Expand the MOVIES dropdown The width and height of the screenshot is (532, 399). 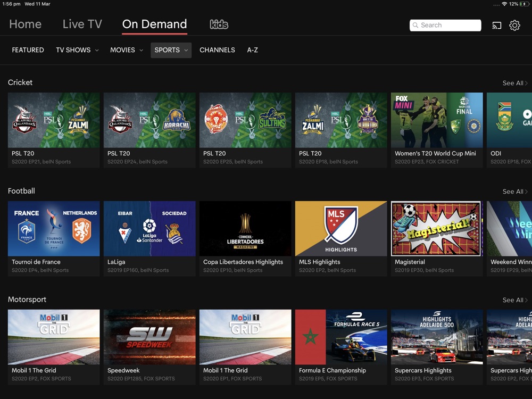pyautogui.click(x=127, y=50)
